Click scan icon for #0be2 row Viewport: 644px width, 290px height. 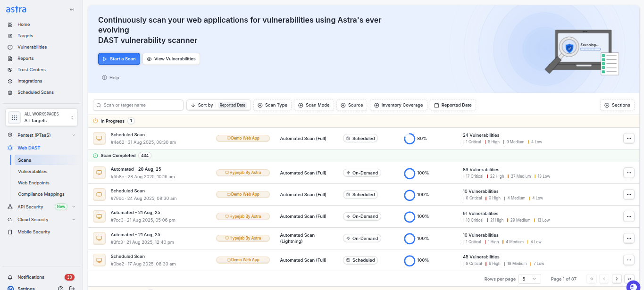pos(99,260)
